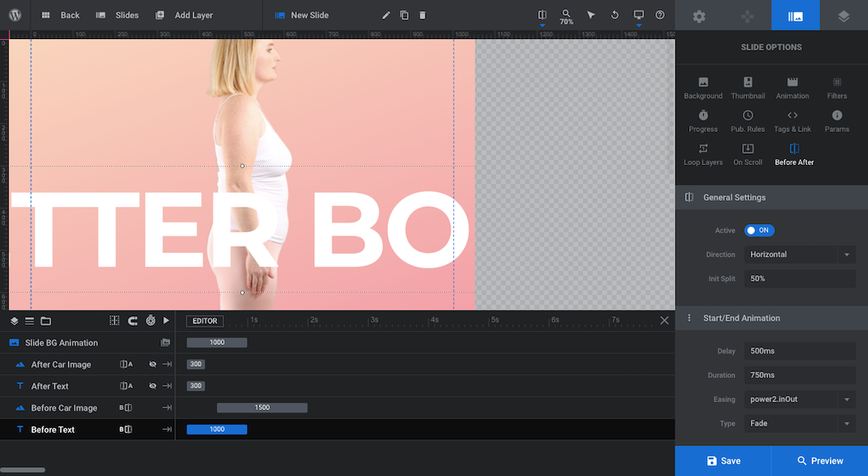This screenshot has width=868, height=476.
Task: Collapse the General Settings section
Action: click(x=772, y=197)
